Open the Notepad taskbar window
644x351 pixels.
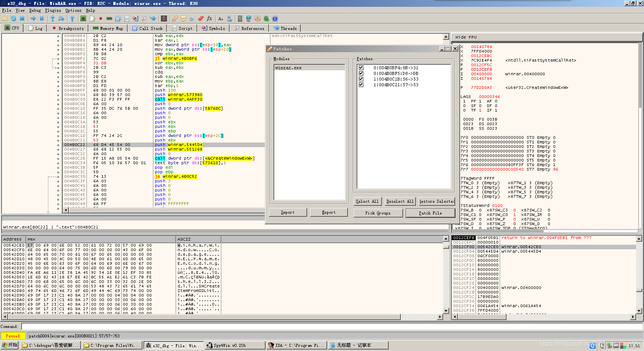pos(358,345)
